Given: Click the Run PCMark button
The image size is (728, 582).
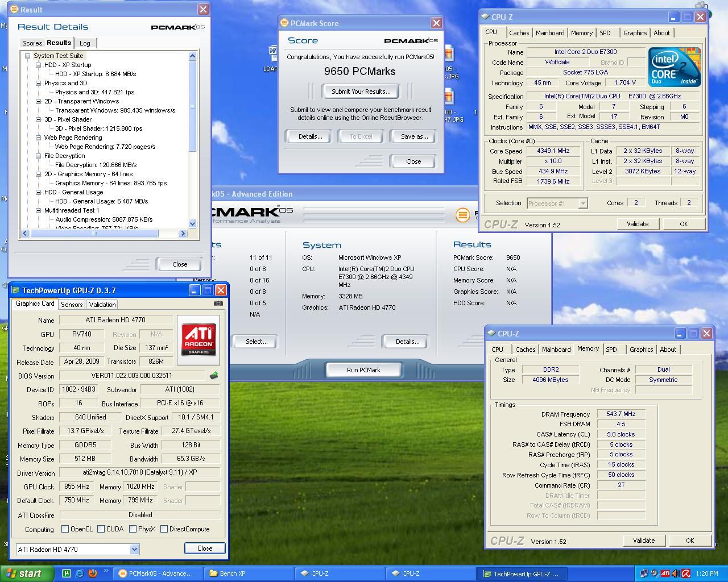Looking at the screenshot, I should pyautogui.click(x=363, y=370).
